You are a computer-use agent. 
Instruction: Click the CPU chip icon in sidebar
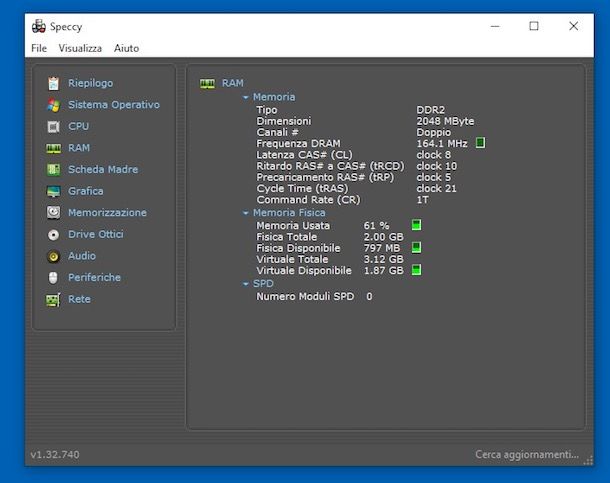(53, 127)
